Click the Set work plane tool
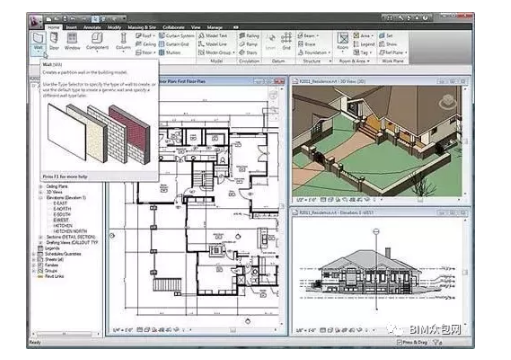The width and height of the screenshot is (511, 360). (x=386, y=36)
